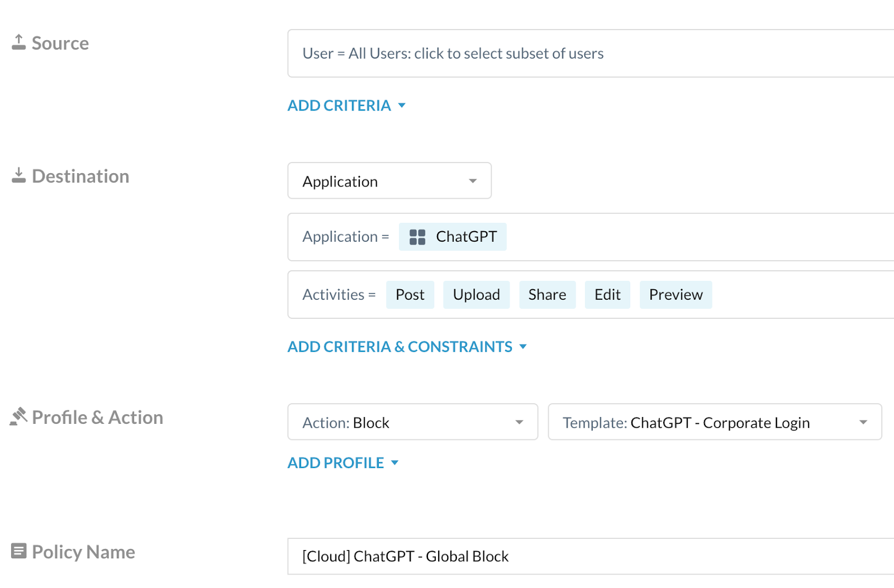Viewport: 894px width, 588px height.
Task: Click the ChatGPT application grid icon
Action: coord(417,237)
